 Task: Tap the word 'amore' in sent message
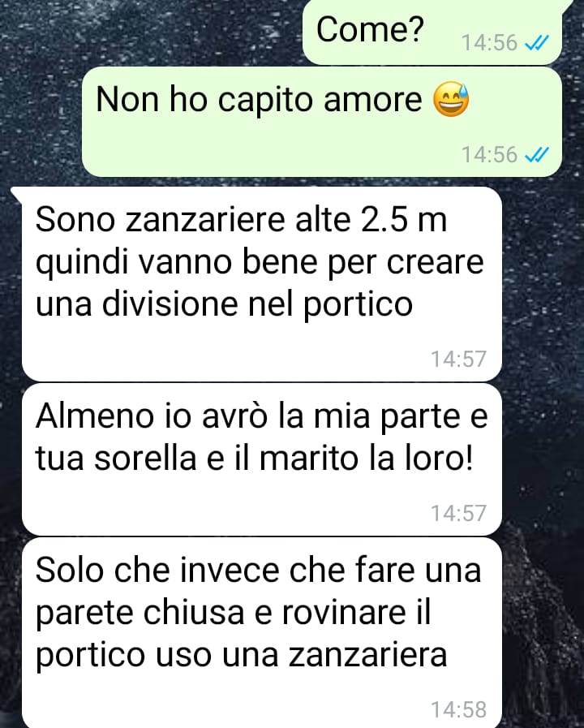(373, 100)
